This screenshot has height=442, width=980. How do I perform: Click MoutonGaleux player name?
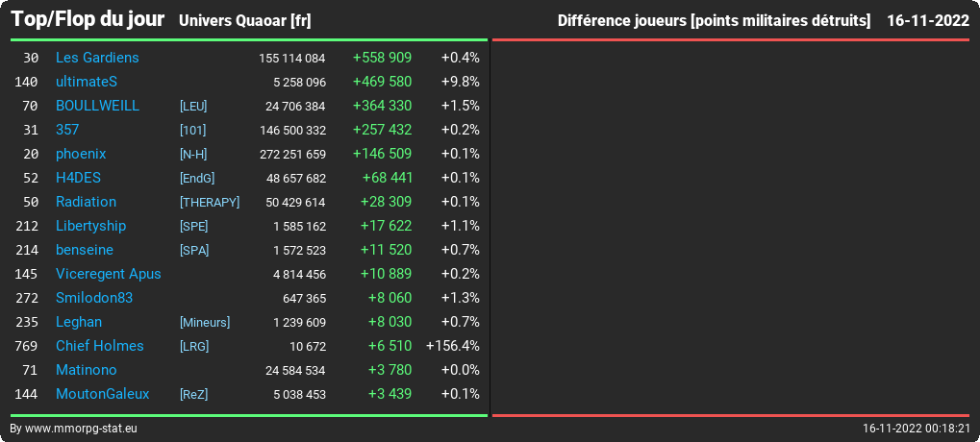[103, 394]
